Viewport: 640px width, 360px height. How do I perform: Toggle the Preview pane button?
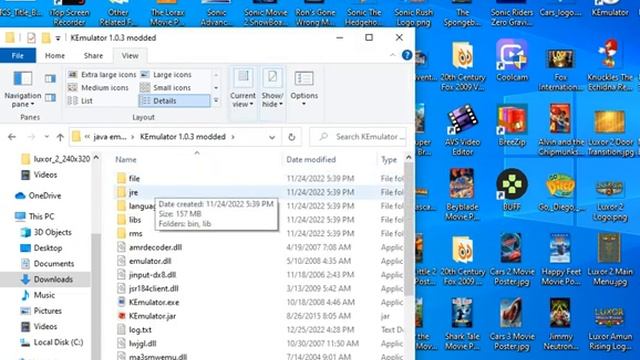[50, 78]
